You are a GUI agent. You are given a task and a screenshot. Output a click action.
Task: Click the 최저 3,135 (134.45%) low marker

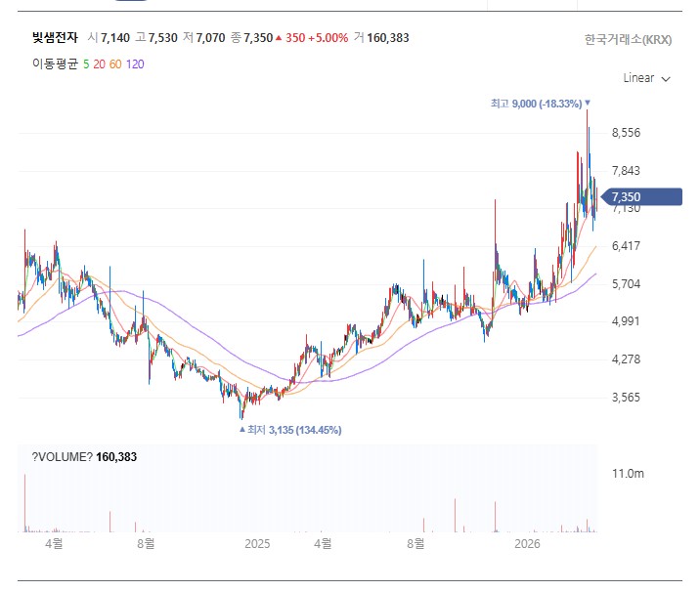tap(290, 430)
